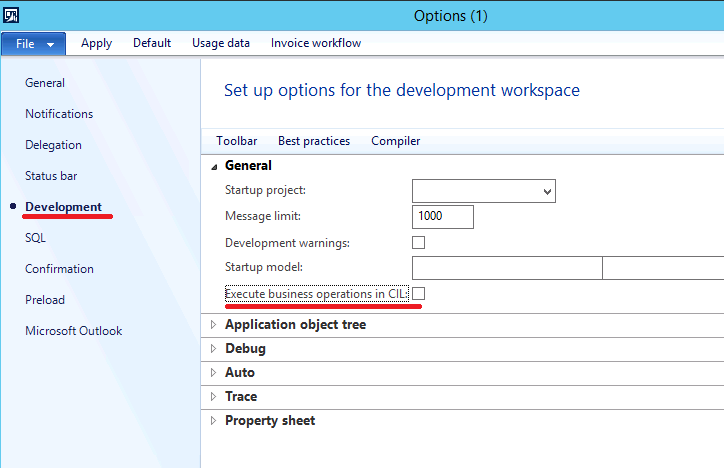The image size is (724, 468).
Task: Select the SQL section
Action: click(x=35, y=238)
